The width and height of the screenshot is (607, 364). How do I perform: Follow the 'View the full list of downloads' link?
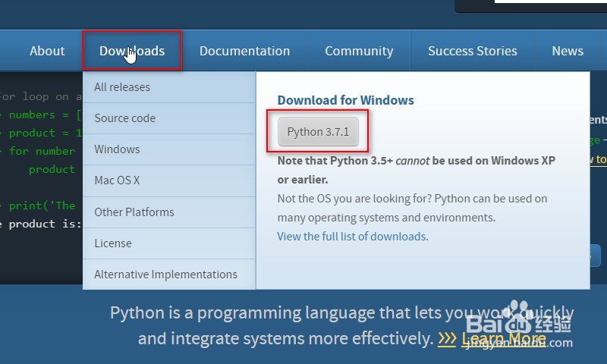(x=351, y=237)
